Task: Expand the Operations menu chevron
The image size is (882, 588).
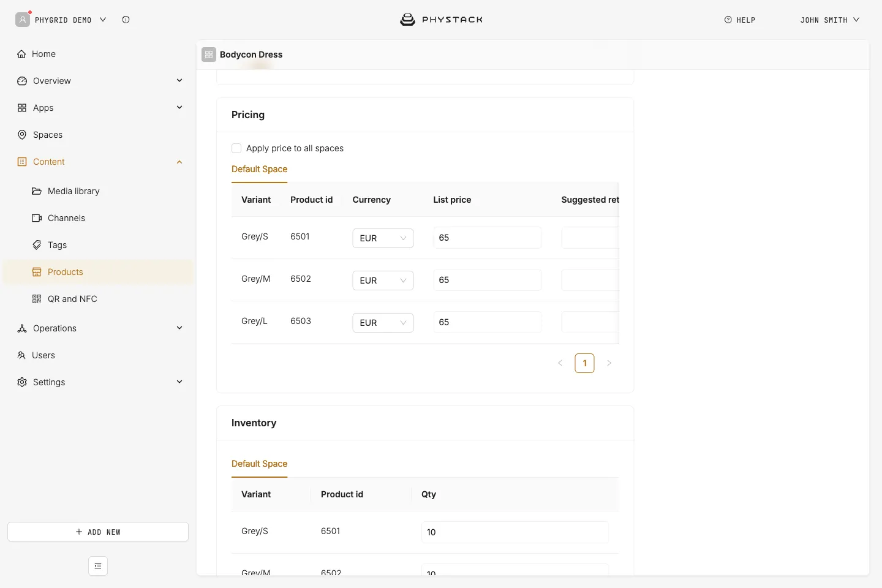Action: pos(179,328)
